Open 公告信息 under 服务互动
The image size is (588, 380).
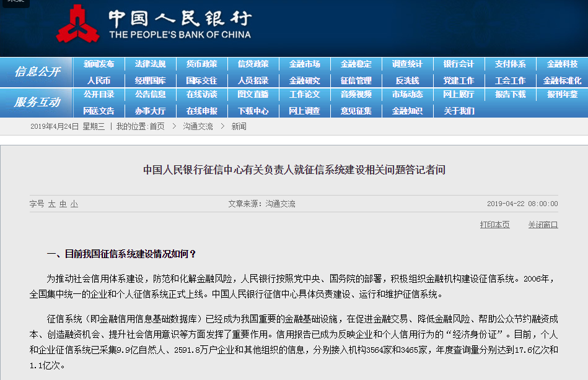(x=150, y=95)
